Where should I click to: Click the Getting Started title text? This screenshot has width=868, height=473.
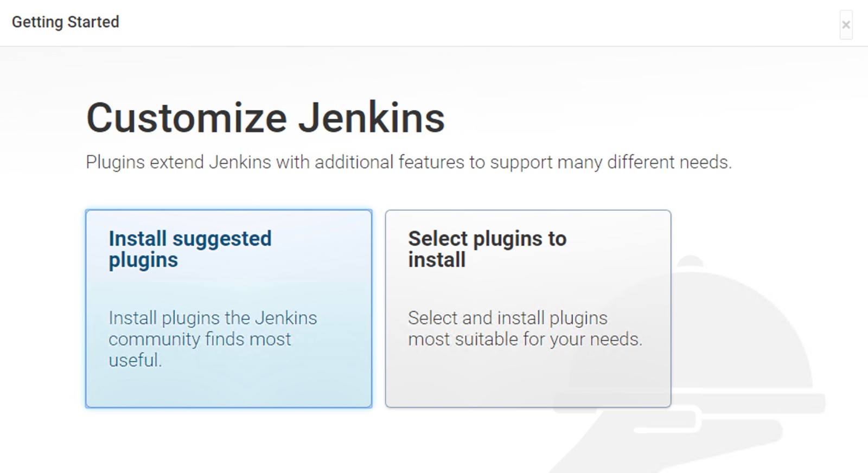tap(65, 22)
